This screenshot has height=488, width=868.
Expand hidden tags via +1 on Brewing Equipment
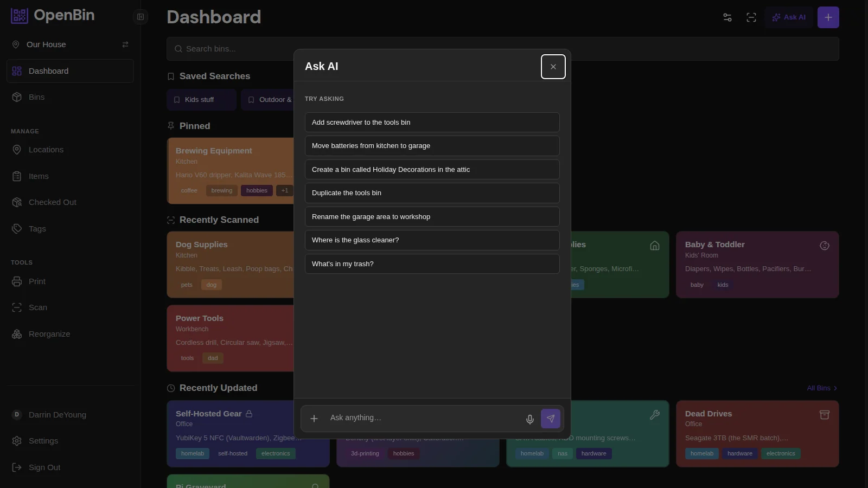point(284,190)
